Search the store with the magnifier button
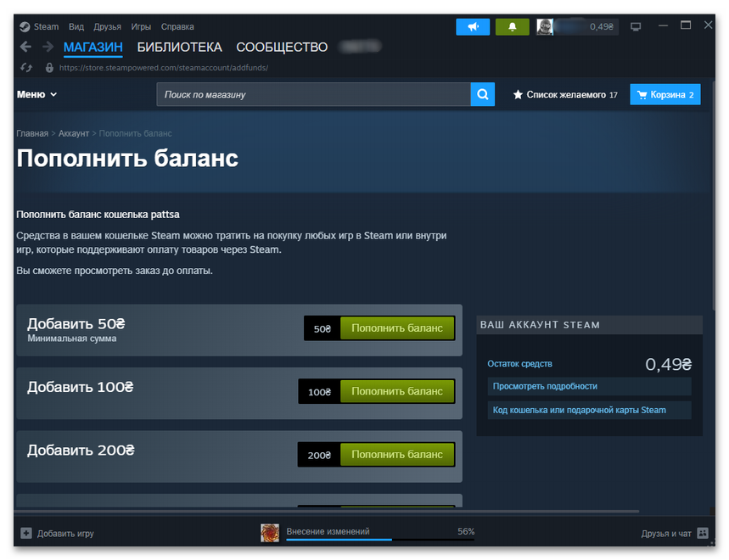Viewport: 729px width, 560px height. tap(483, 94)
